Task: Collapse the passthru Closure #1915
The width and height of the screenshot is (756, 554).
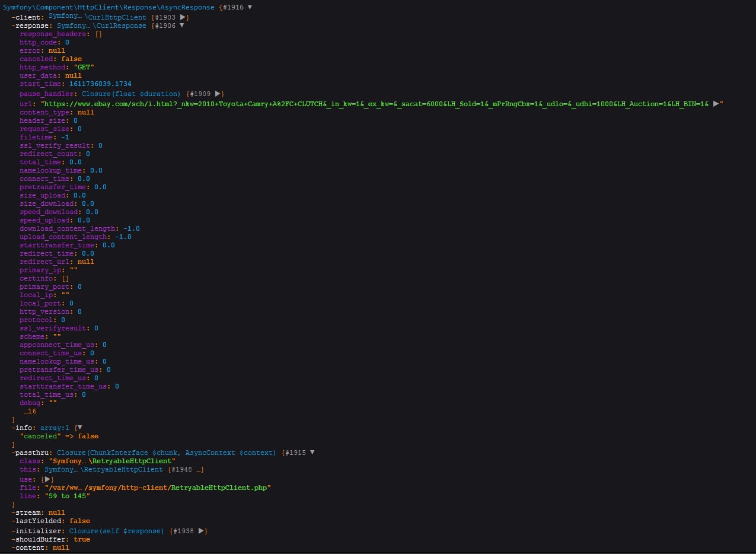Action: click(x=312, y=453)
